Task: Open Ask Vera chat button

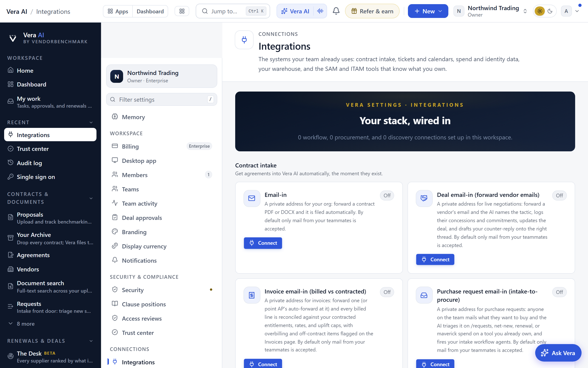Action: pyautogui.click(x=558, y=353)
